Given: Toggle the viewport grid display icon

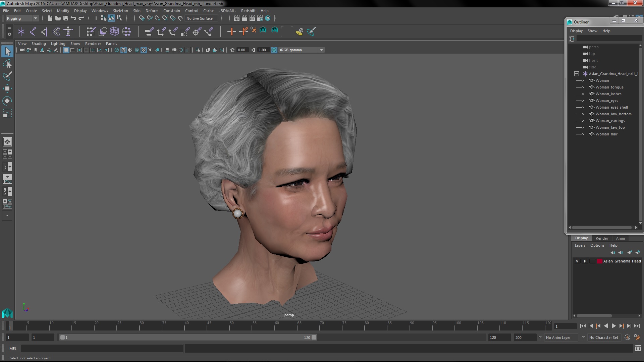Looking at the screenshot, I should (66, 50).
